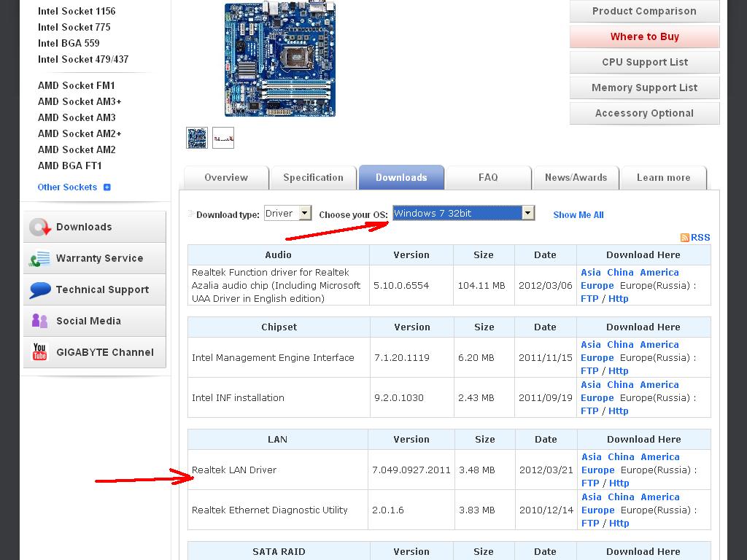Switch to the Overview tab
The height and width of the screenshot is (560, 747).
(x=226, y=178)
